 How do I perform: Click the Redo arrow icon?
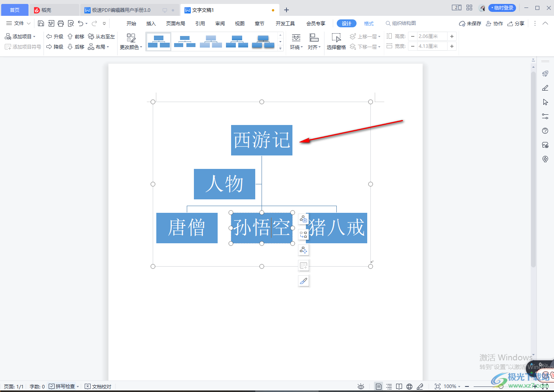[94, 23]
